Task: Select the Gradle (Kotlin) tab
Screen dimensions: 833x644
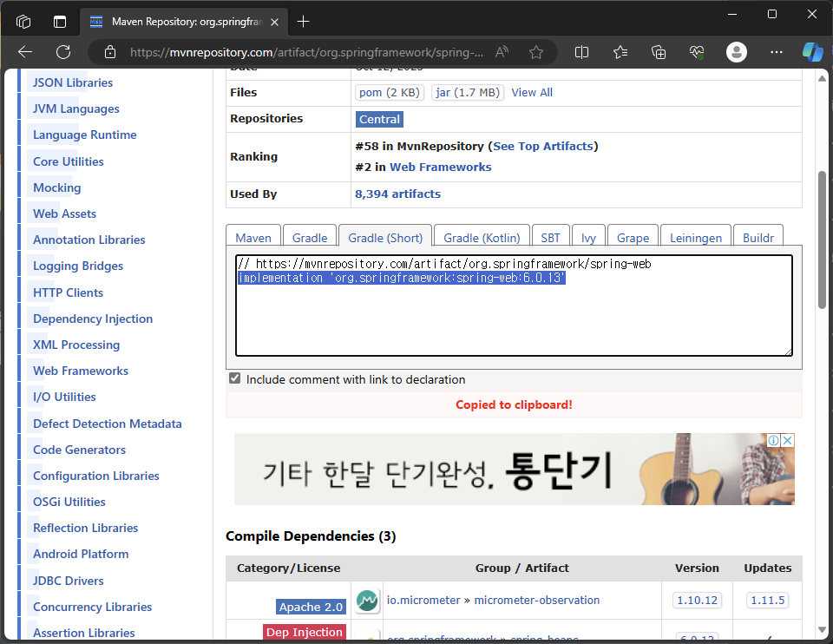Action: click(x=482, y=238)
